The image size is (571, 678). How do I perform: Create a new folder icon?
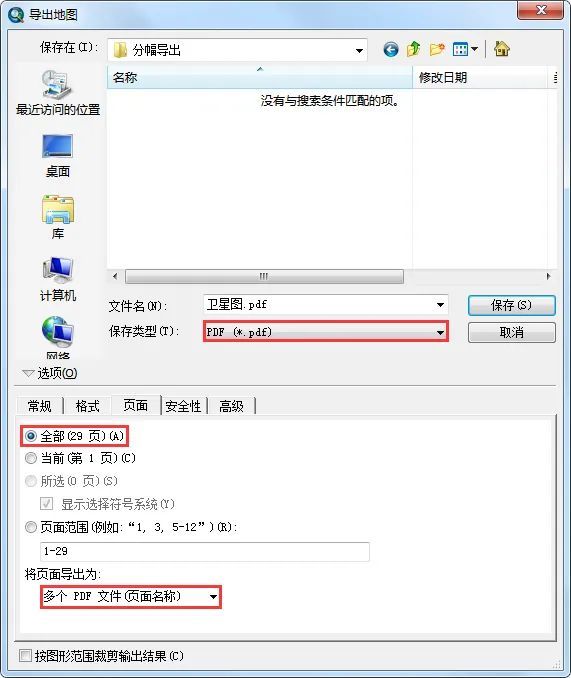coord(437,49)
